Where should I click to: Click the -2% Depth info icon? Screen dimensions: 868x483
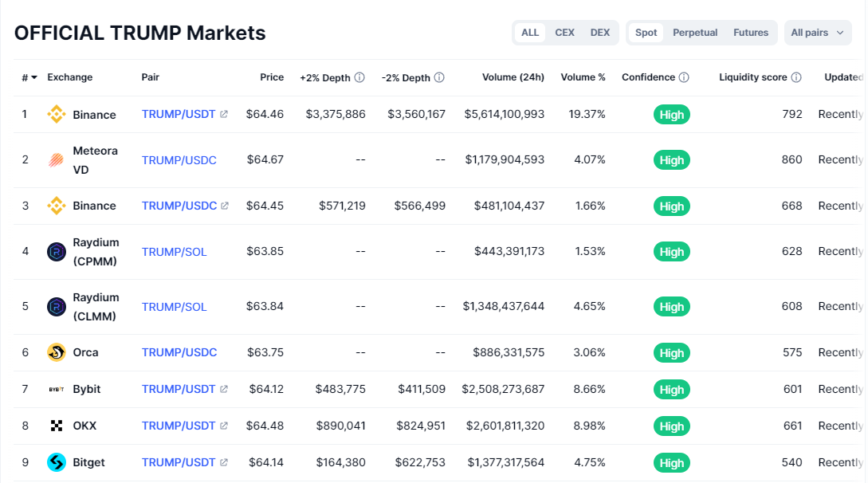439,77
